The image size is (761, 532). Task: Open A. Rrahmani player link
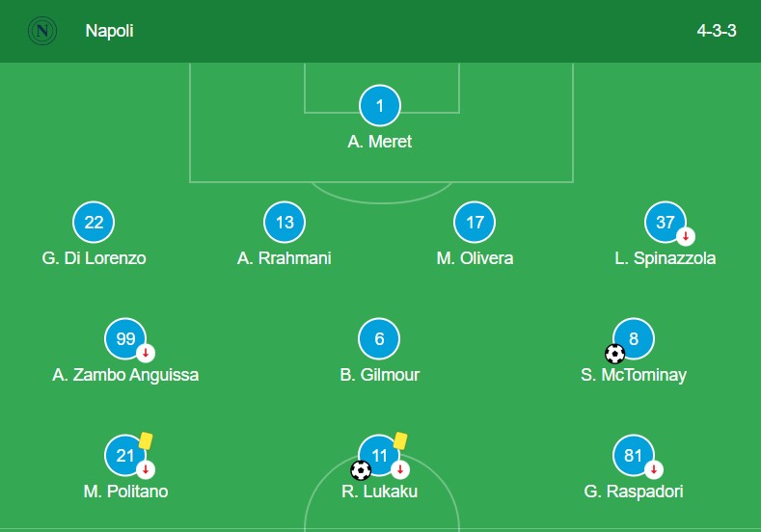285,258
